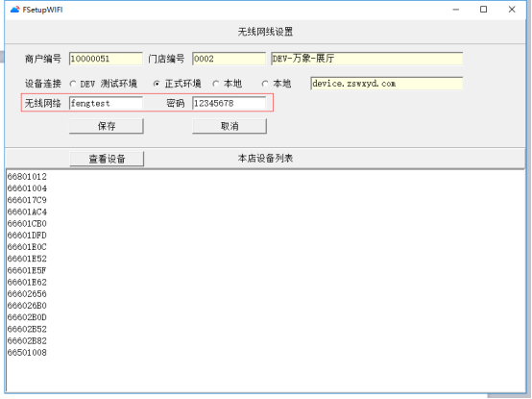Select device 66602B52 in the list
The width and height of the screenshot is (532, 399).
pyautogui.click(x=27, y=330)
